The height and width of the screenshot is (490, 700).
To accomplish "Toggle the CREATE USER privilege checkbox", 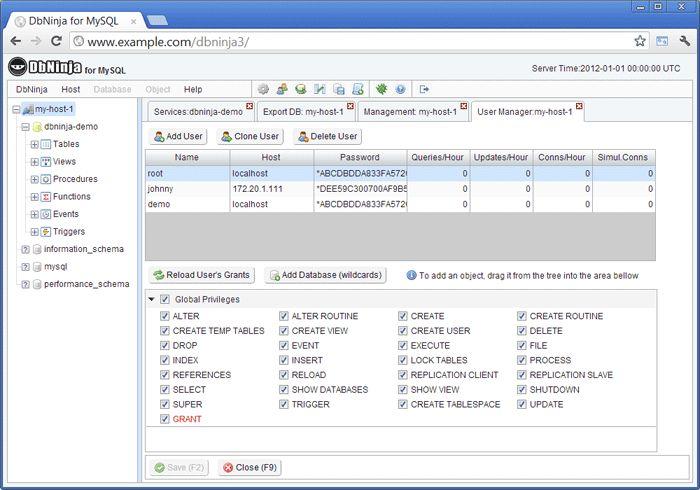I will [x=403, y=331].
